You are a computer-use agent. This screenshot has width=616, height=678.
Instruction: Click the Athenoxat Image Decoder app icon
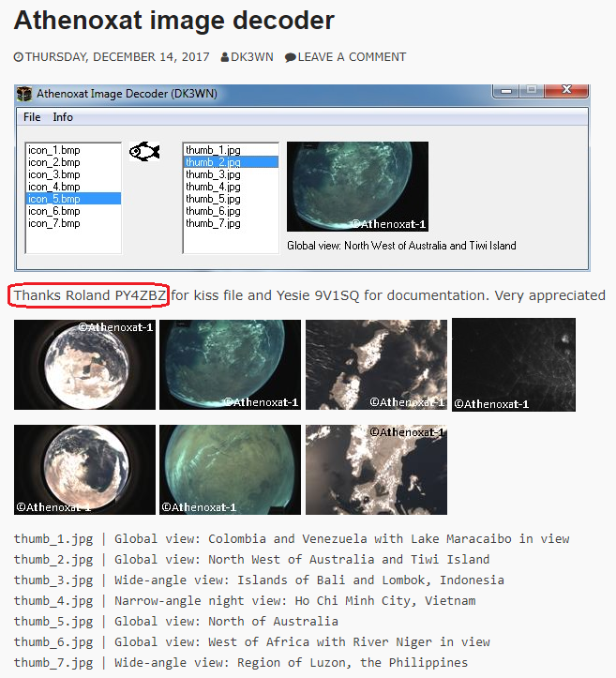(24, 94)
